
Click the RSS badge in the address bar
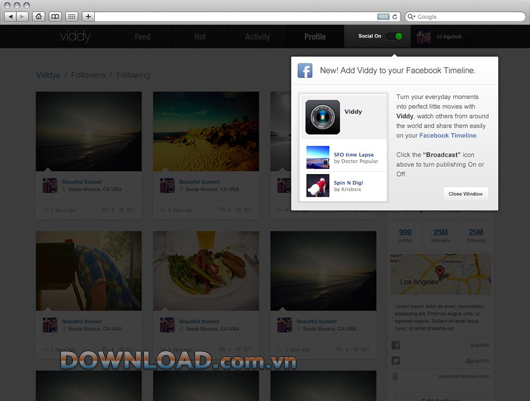pos(383,17)
